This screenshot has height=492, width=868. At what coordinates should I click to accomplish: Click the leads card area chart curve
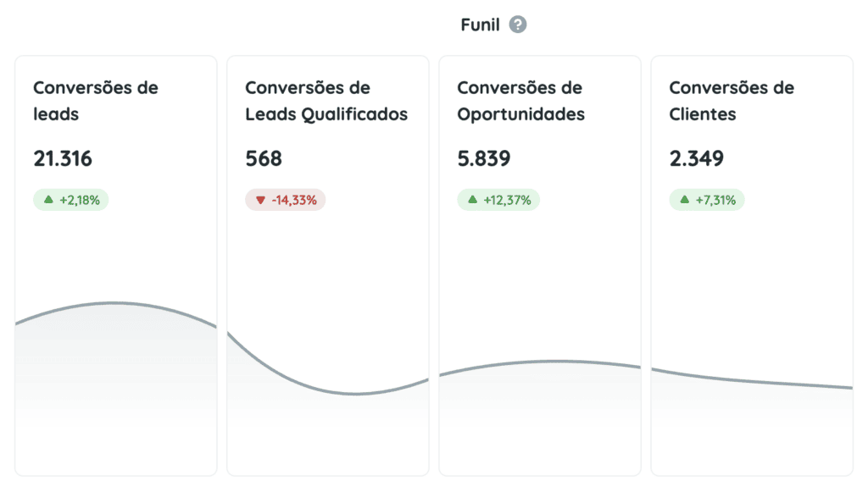click(115, 303)
